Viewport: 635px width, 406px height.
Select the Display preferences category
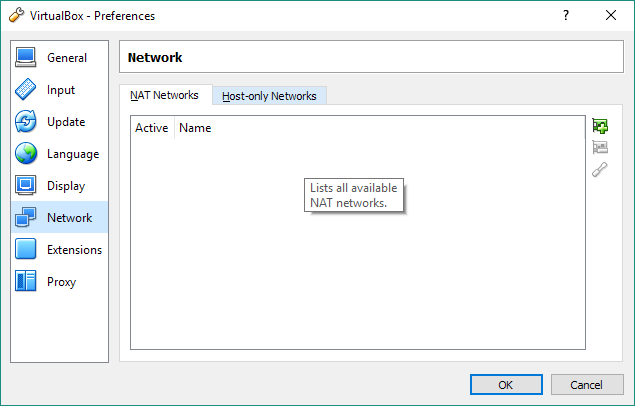tap(60, 185)
